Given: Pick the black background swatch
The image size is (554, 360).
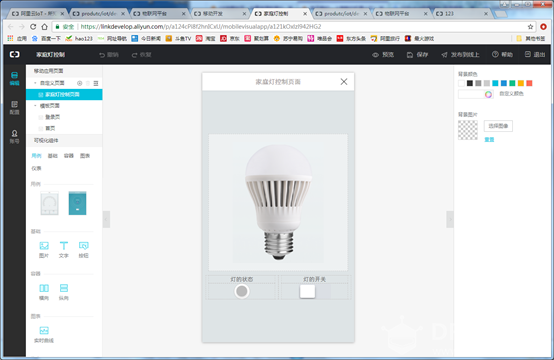Looking at the screenshot, I should pyautogui.click(x=470, y=83).
